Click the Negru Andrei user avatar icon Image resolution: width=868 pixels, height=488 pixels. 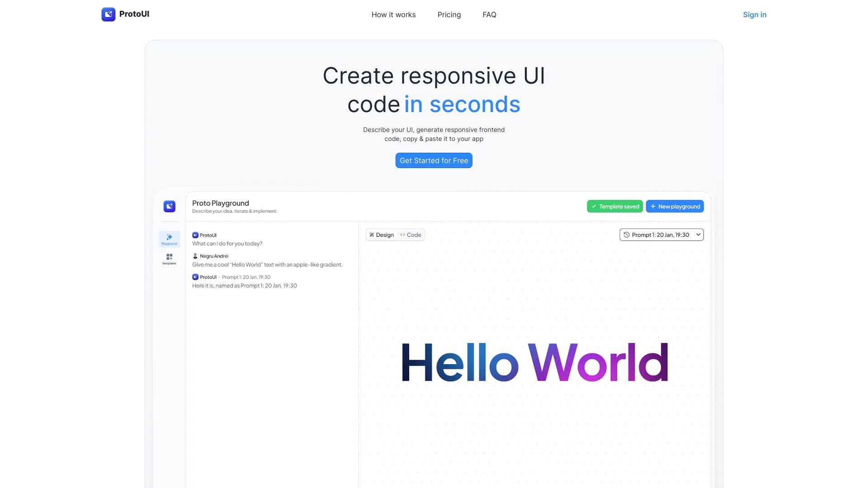pos(196,256)
